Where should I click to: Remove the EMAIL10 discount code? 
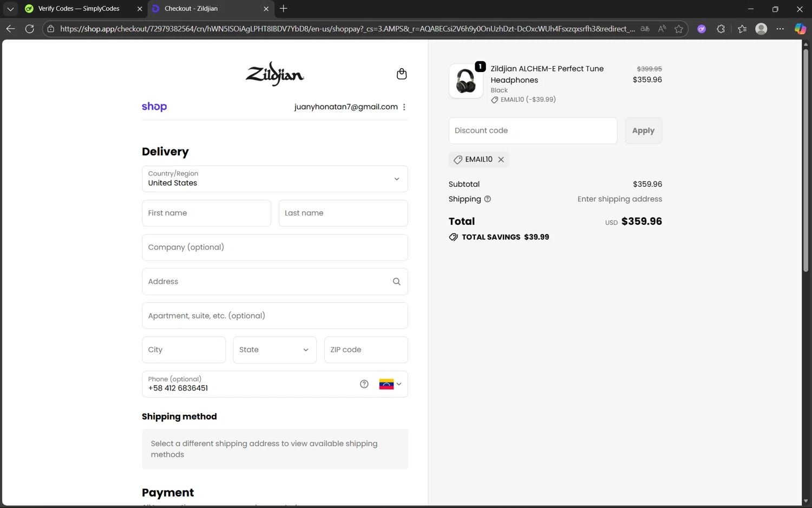tap(501, 159)
